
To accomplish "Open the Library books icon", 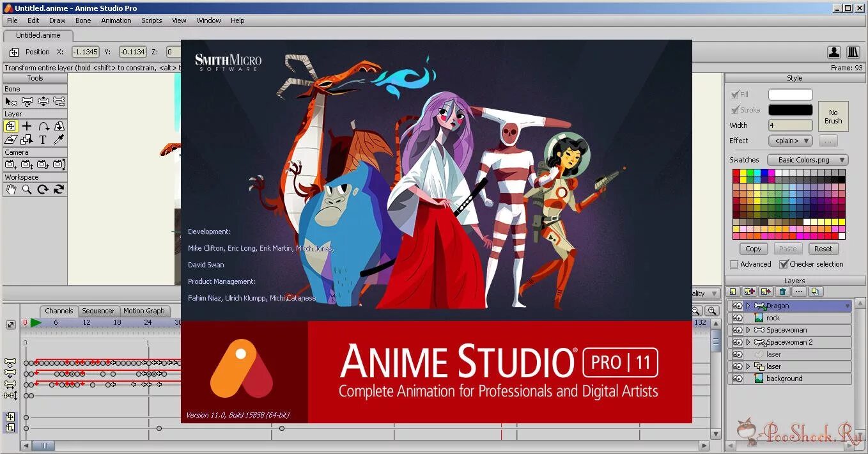I will tap(853, 52).
